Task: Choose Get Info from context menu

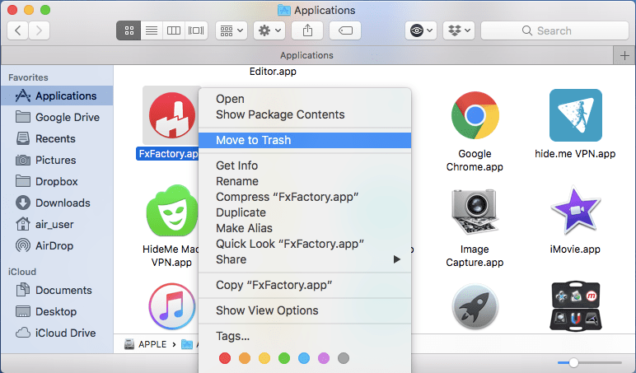Action: coord(305,165)
